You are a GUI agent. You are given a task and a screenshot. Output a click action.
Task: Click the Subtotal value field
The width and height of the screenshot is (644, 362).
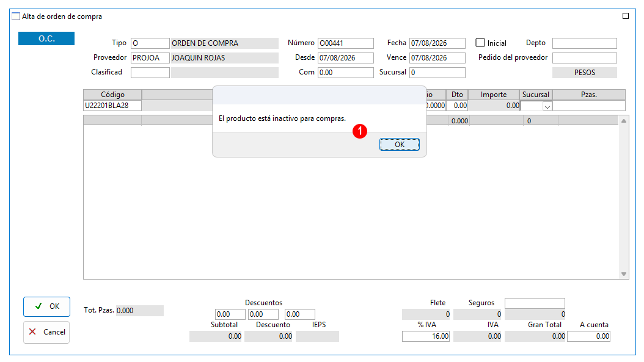pyautogui.click(x=216, y=336)
